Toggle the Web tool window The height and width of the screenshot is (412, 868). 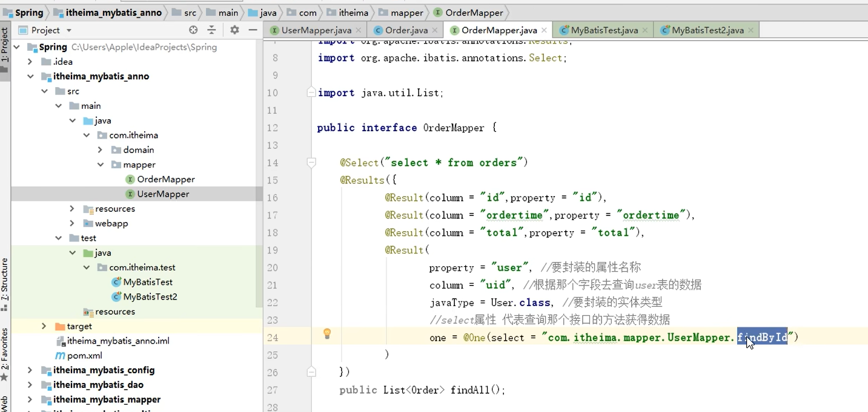coord(5,401)
